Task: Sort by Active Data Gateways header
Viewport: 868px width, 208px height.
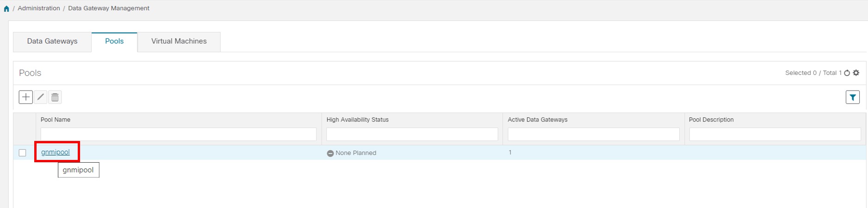Action: [537, 120]
